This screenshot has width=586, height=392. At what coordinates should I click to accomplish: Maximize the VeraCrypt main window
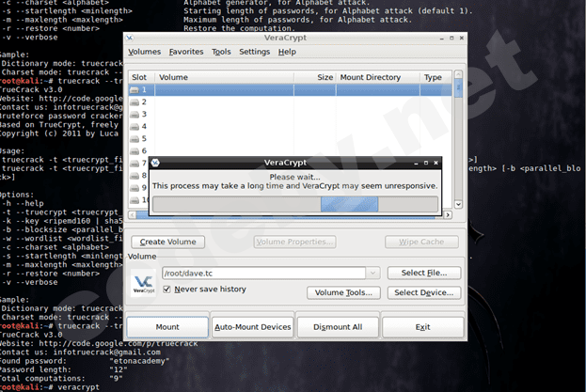(x=451, y=38)
